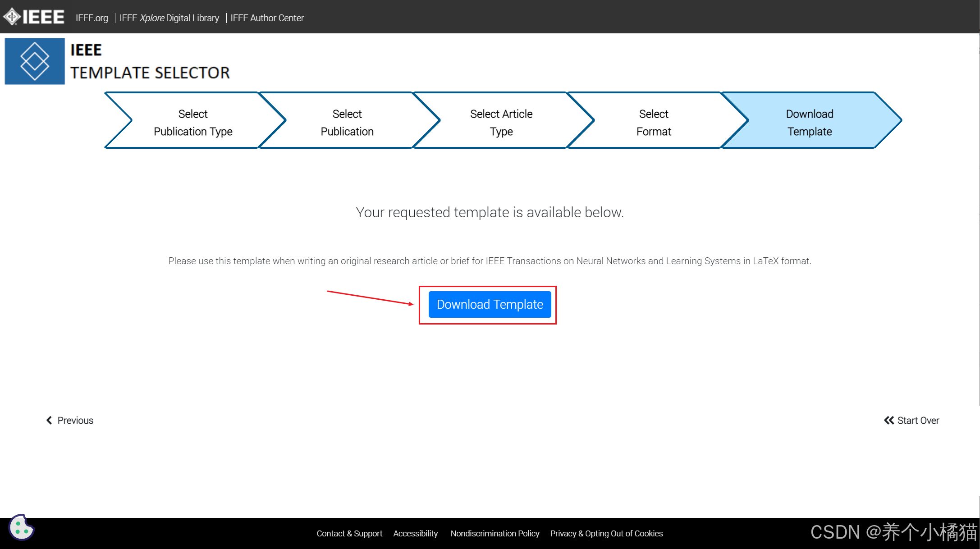Click the Previous text link
The height and width of the screenshot is (549, 980).
pyautogui.click(x=75, y=420)
